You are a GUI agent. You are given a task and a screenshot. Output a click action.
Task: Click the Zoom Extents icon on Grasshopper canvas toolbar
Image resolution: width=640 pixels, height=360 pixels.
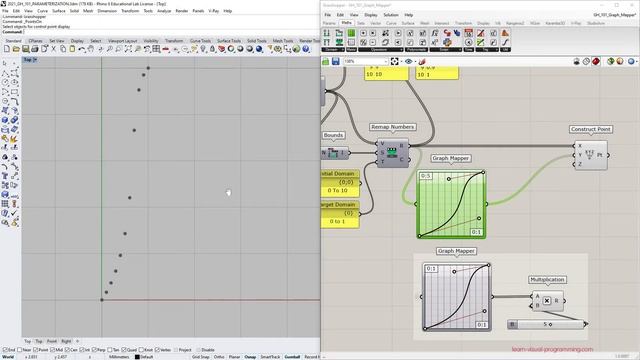(394, 62)
